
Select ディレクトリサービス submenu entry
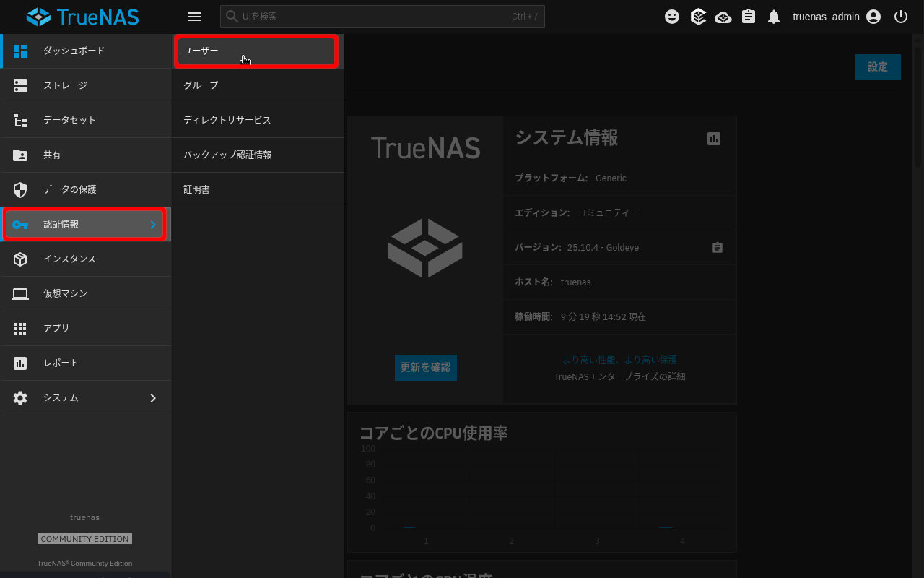click(x=258, y=120)
